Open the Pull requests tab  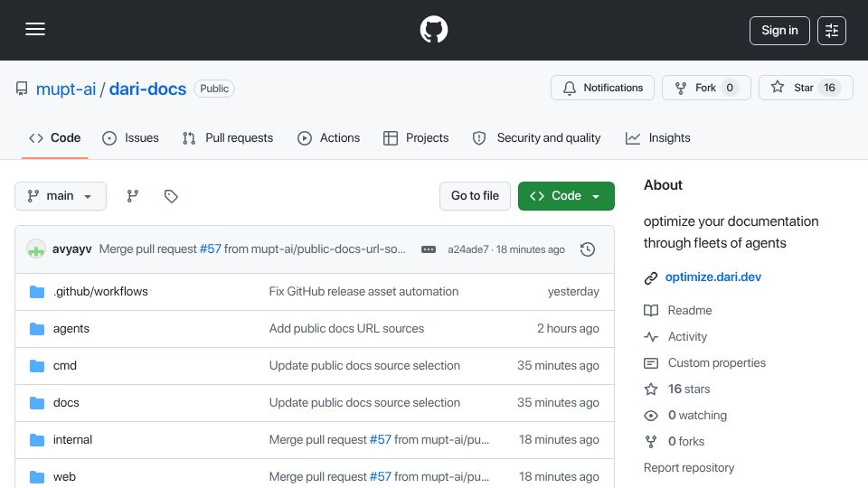[228, 137]
